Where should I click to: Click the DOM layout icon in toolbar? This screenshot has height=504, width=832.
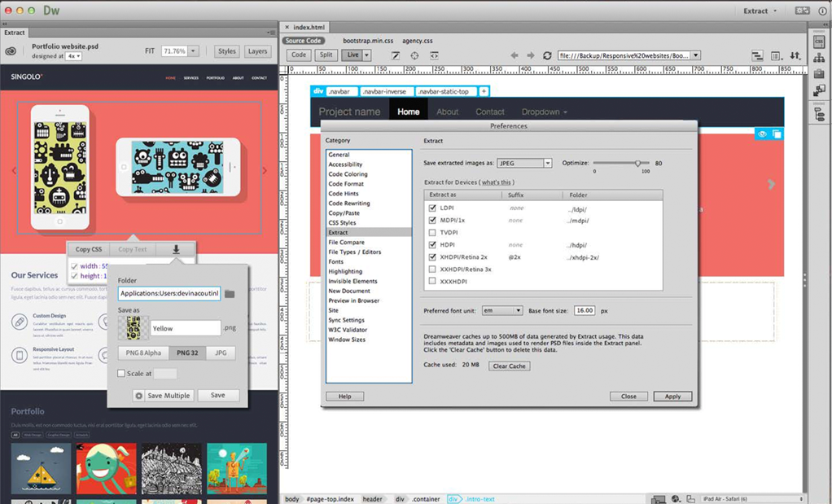pos(757,55)
